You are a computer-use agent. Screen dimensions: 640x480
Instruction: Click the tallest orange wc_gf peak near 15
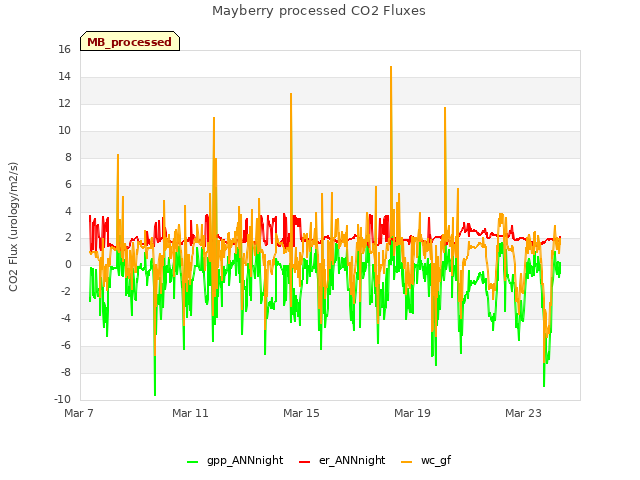coord(391,67)
